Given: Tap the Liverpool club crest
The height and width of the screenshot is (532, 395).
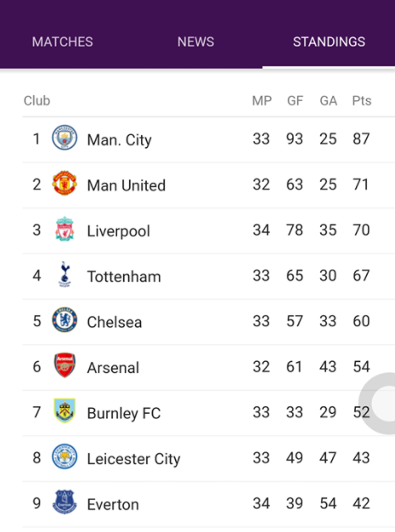Looking at the screenshot, I should [x=65, y=229].
